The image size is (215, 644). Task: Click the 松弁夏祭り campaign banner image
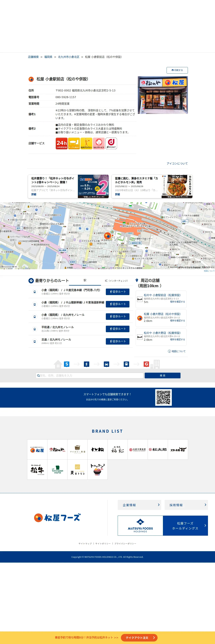93,187
